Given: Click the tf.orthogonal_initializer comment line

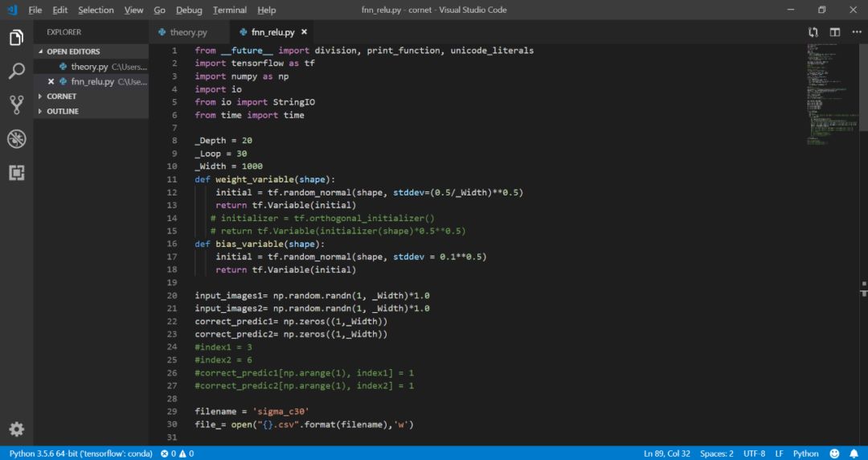Looking at the screenshot, I should pyautogui.click(x=323, y=219).
